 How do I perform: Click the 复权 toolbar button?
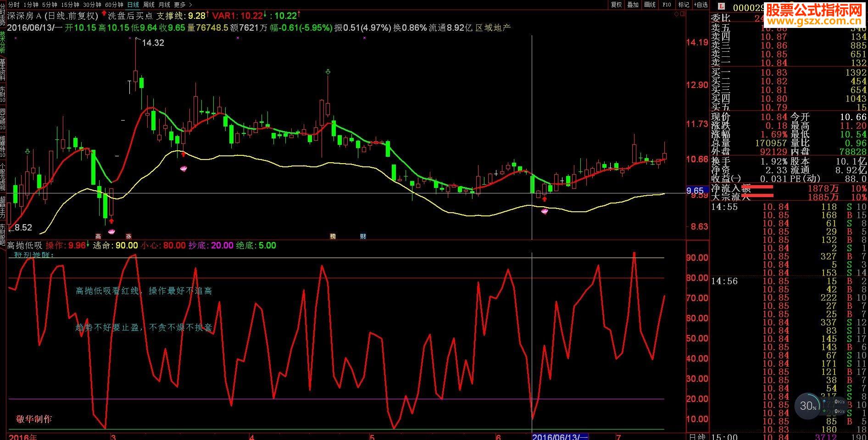coord(616,5)
